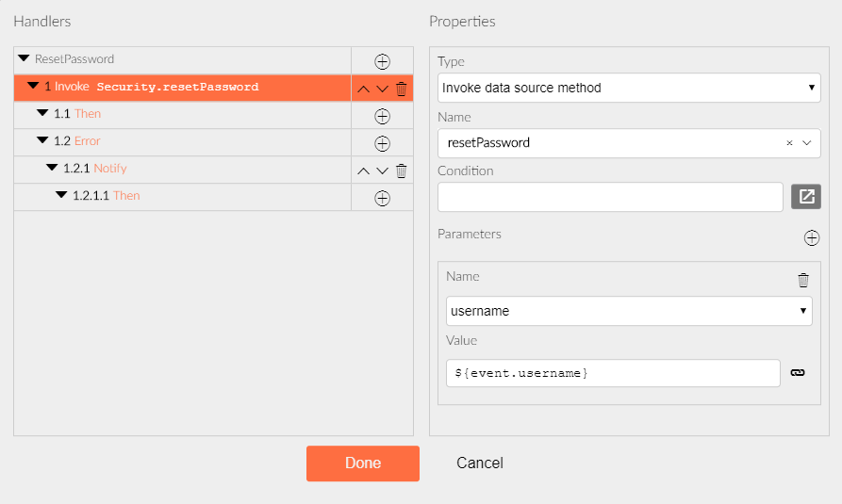Clear the resetPassword name selection
842x504 pixels.
click(x=789, y=143)
